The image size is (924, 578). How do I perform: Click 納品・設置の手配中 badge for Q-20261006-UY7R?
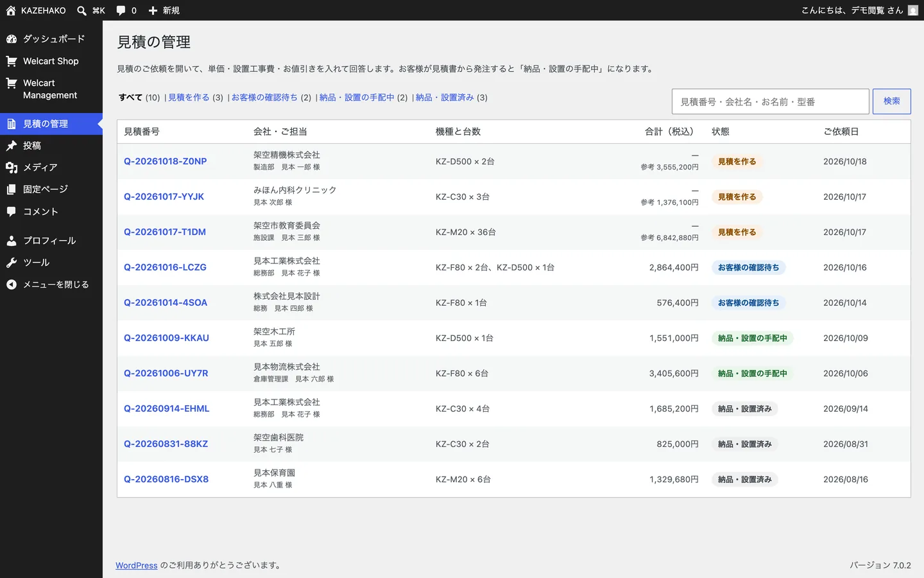pyautogui.click(x=753, y=374)
